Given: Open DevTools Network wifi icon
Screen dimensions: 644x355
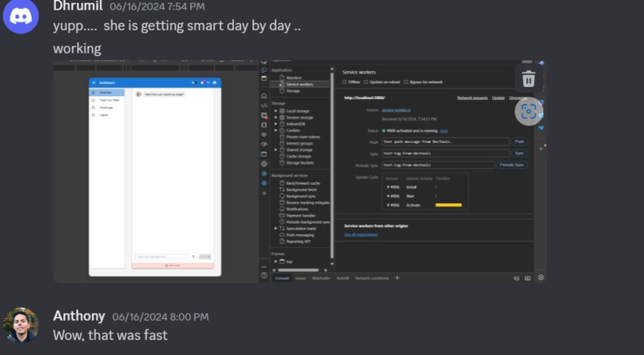Looking at the screenshot, I should pos(264,135).
